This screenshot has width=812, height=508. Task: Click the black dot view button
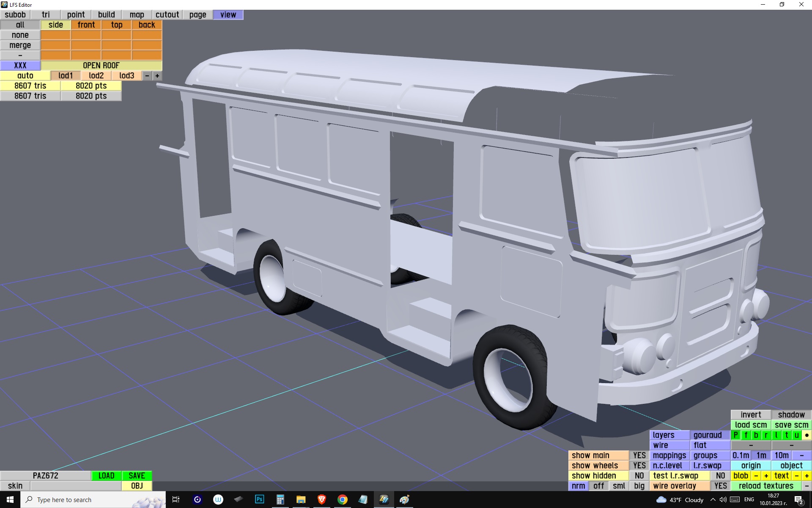[807, 435]
